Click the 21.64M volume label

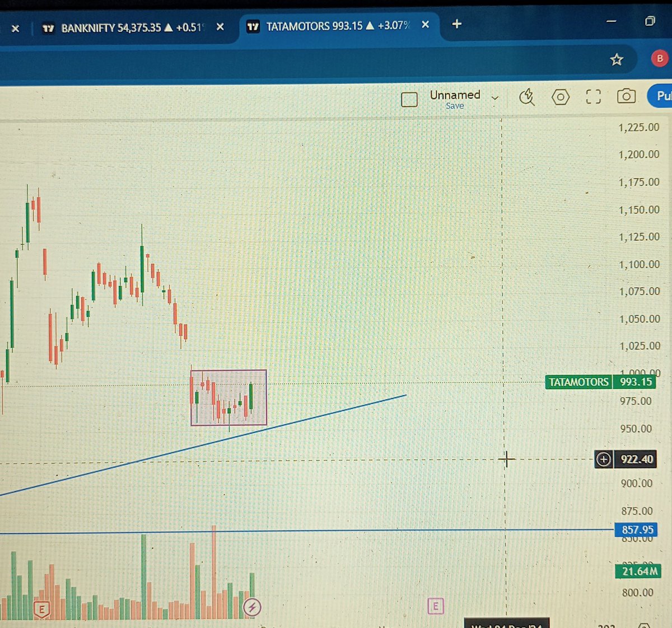pos(638,571)
